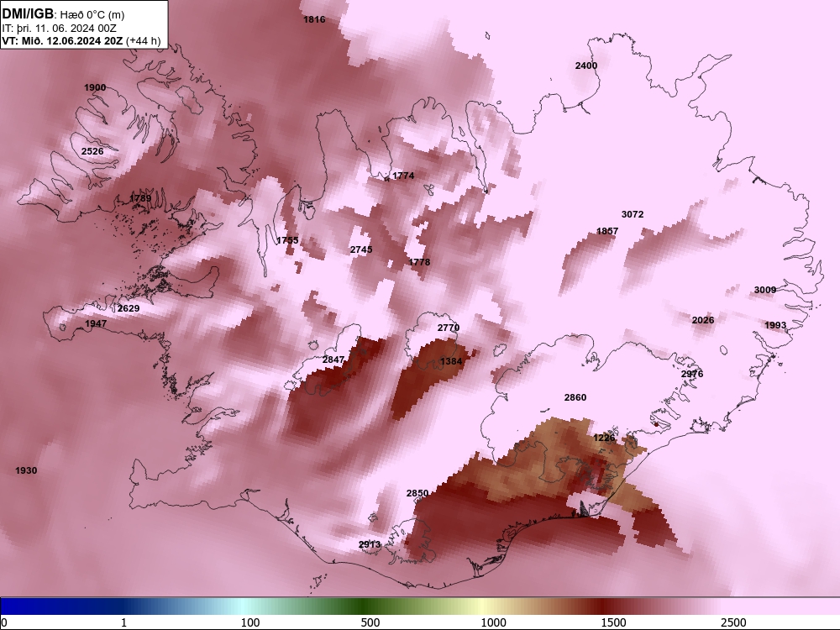The image size is (840, 630).
Task: Click the 1226 label
Action: coord(604,438)
